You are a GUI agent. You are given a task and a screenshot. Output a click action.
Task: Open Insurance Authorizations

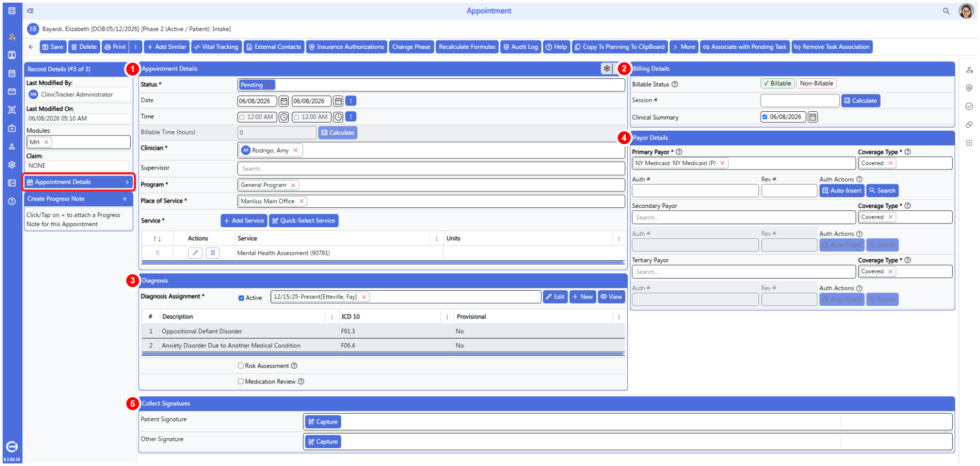346,47
